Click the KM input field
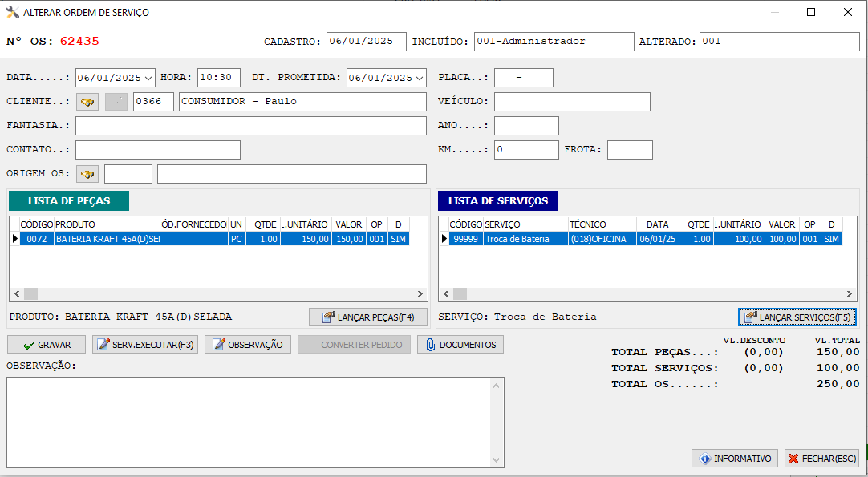This screenshot has width=868, height=477. 526,150
